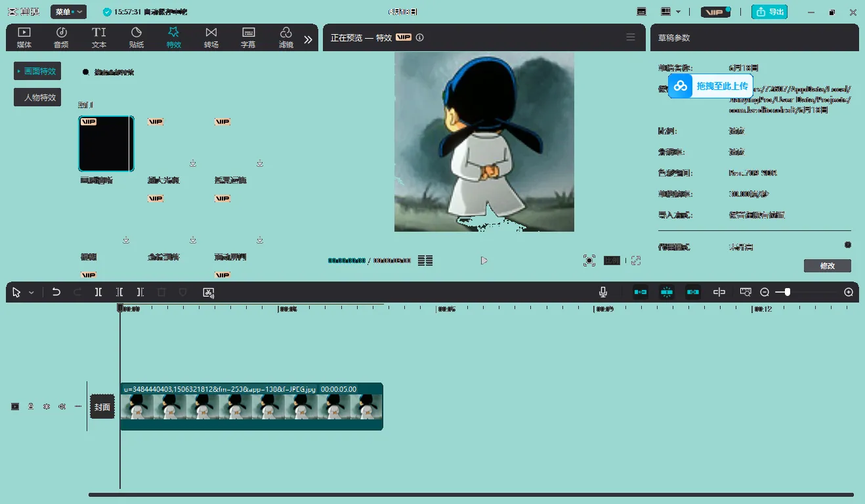The height and width of the screenshot is (504, 865).
Task: Click the microphone record voiceover icon
Action: (602, 292)
